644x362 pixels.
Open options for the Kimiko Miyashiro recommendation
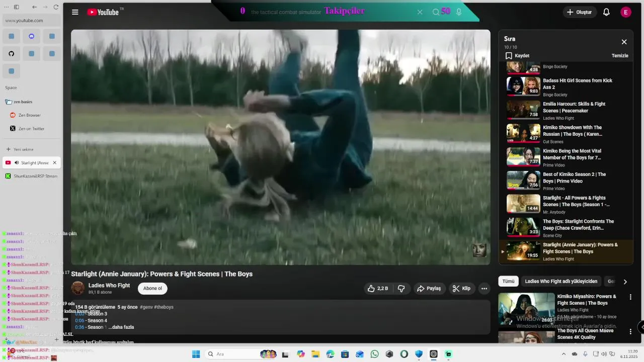point(630,297)
